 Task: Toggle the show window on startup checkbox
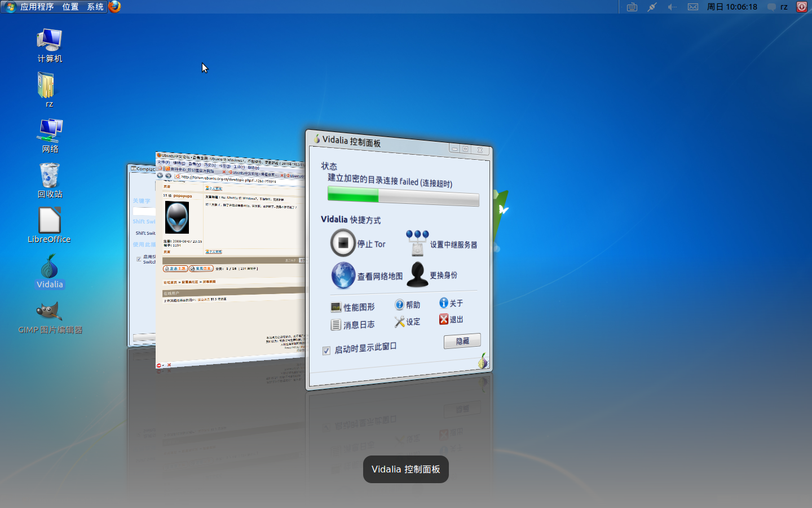tap(326, 351)
